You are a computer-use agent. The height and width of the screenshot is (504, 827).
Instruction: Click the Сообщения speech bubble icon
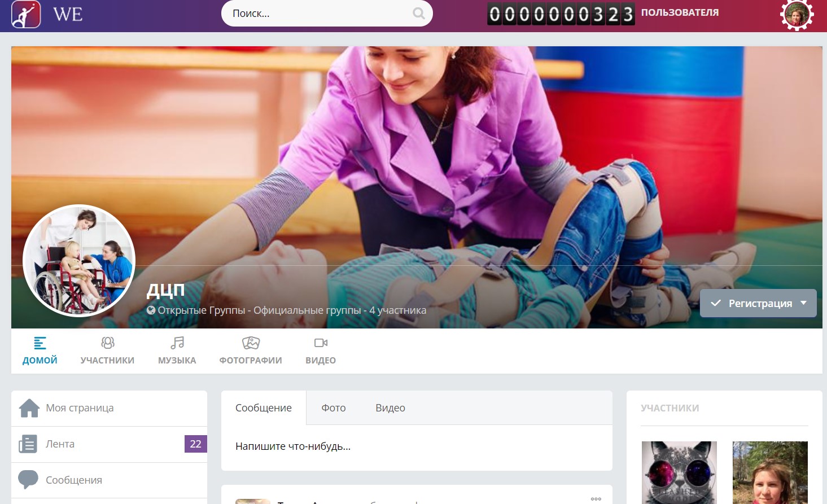coord(28,480)
